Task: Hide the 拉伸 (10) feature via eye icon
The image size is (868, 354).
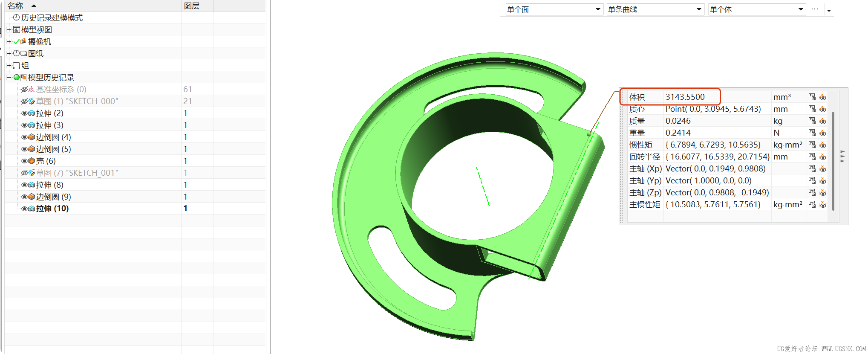Action: coord(24,209)
